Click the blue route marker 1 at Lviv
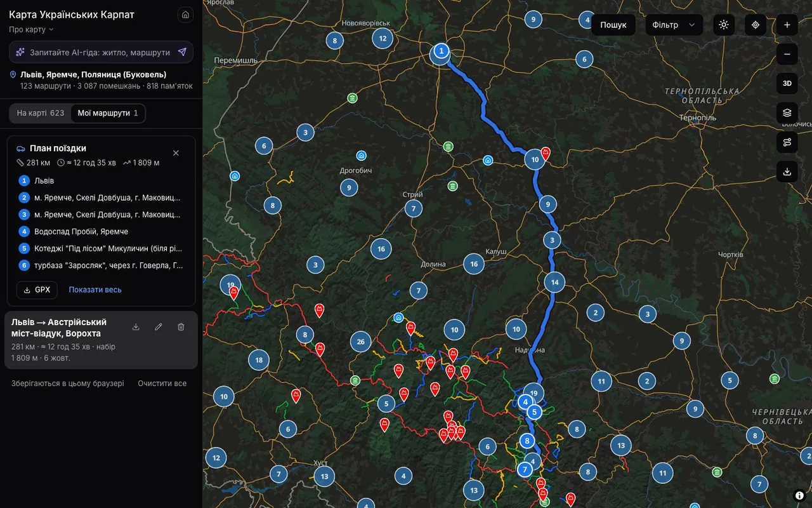This screenshot has width=812, height=508. point(442,50)
